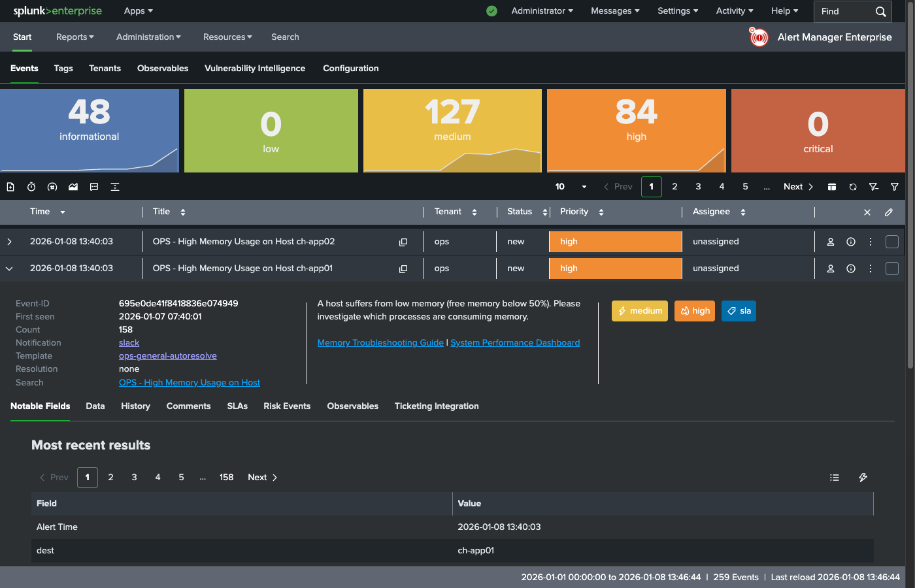
Task: Select the column layout icon on the toolbar
Action: coord(831,187)
